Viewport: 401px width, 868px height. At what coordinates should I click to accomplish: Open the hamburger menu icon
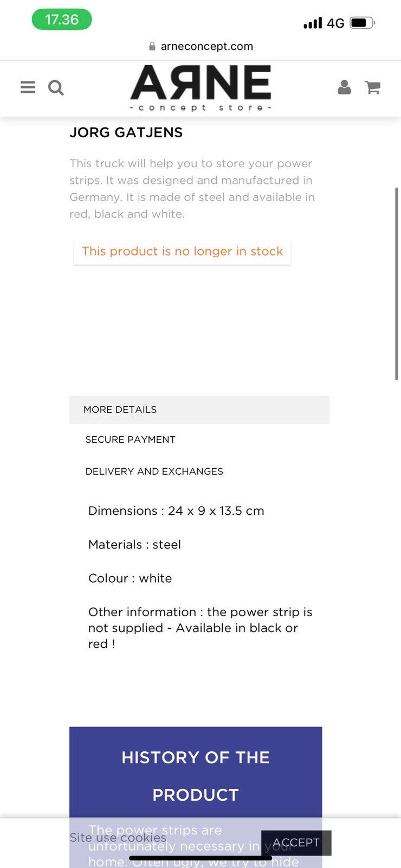(x=28, y=87)
